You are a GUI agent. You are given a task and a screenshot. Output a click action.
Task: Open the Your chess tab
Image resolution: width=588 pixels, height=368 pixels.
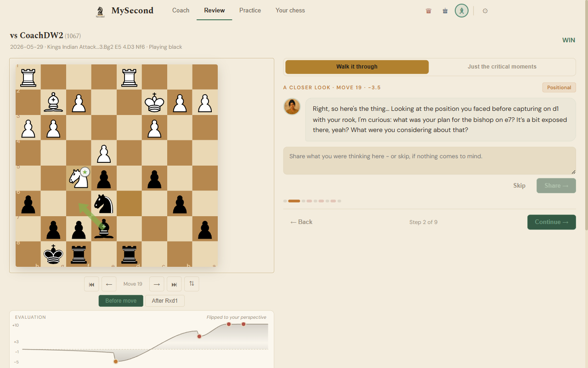pos(290,10)
